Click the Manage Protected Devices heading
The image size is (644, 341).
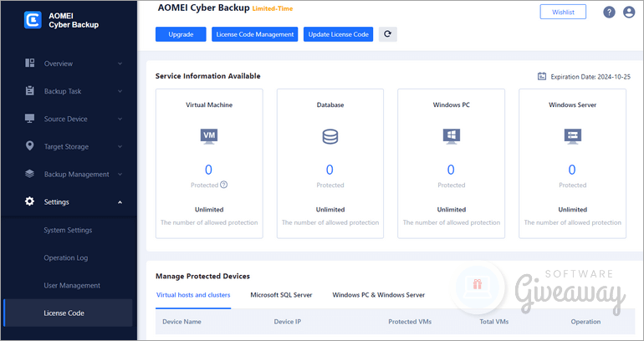(203, 276)
